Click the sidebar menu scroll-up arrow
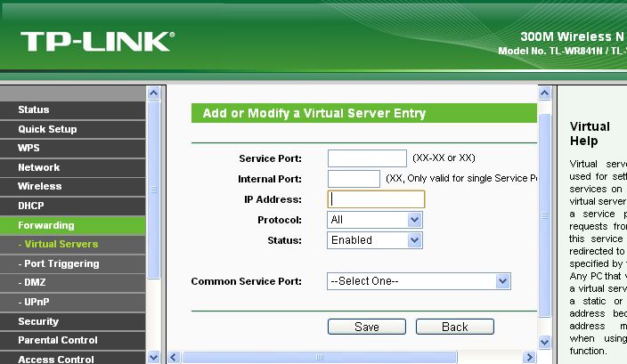 tap(153, 93)
